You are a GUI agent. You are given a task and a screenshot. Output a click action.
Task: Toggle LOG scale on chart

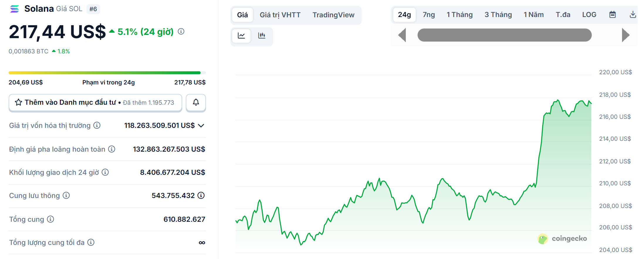(x=589, y=15)
